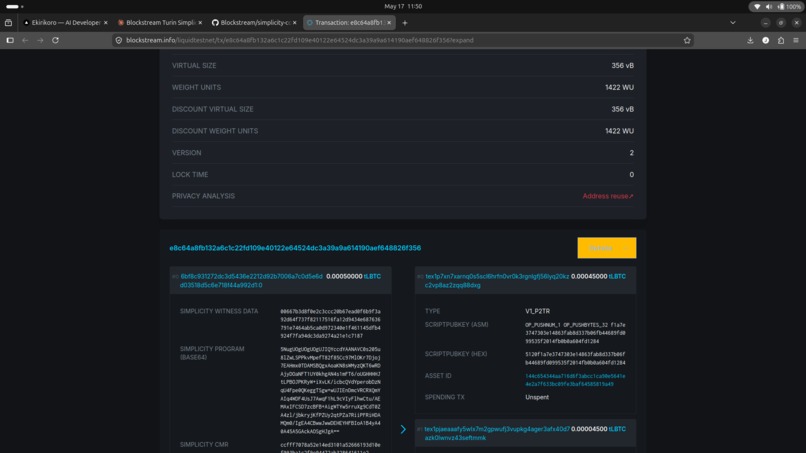Close the Blockstream Turin Simplicity tab
This screenshot has height=453, width=806.
click(x=200, y=23)
